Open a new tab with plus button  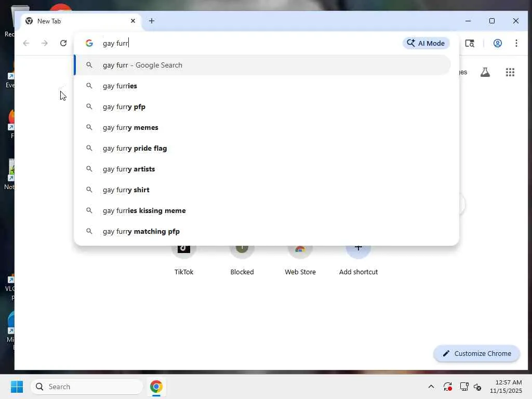point(152,21)
